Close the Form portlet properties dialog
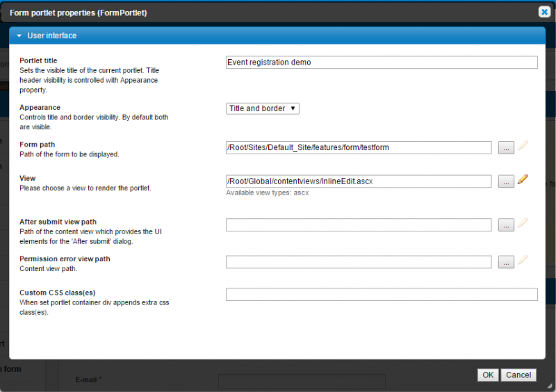The width and height of the screenshot is (556, 392). tap(544, 12)
